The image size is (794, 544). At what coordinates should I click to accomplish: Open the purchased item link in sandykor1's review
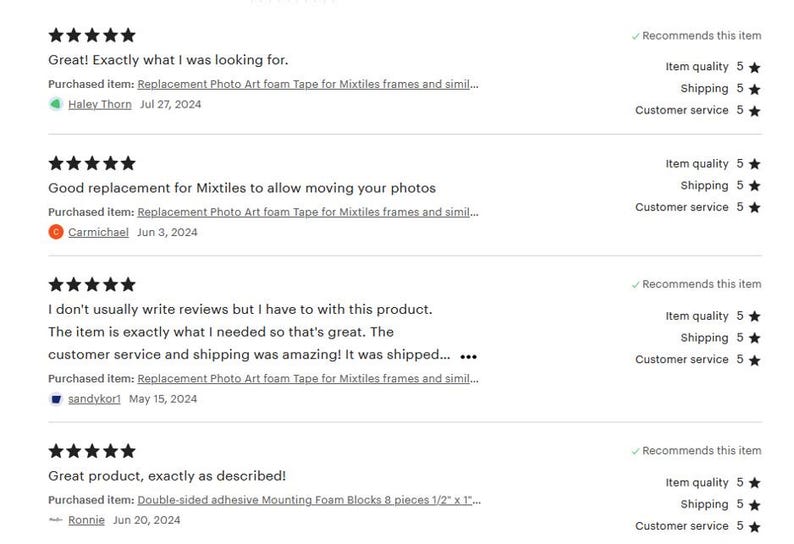click(308, 379)
